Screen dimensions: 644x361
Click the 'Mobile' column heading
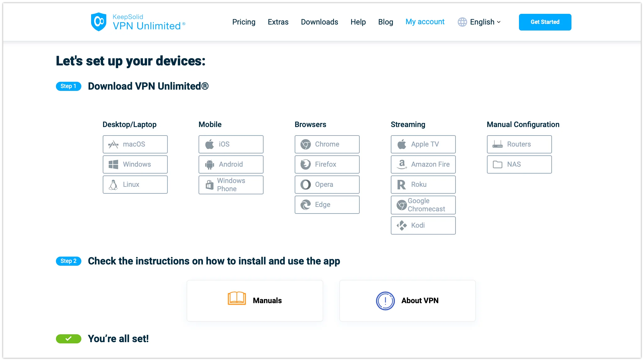click(x=210, y=125)
